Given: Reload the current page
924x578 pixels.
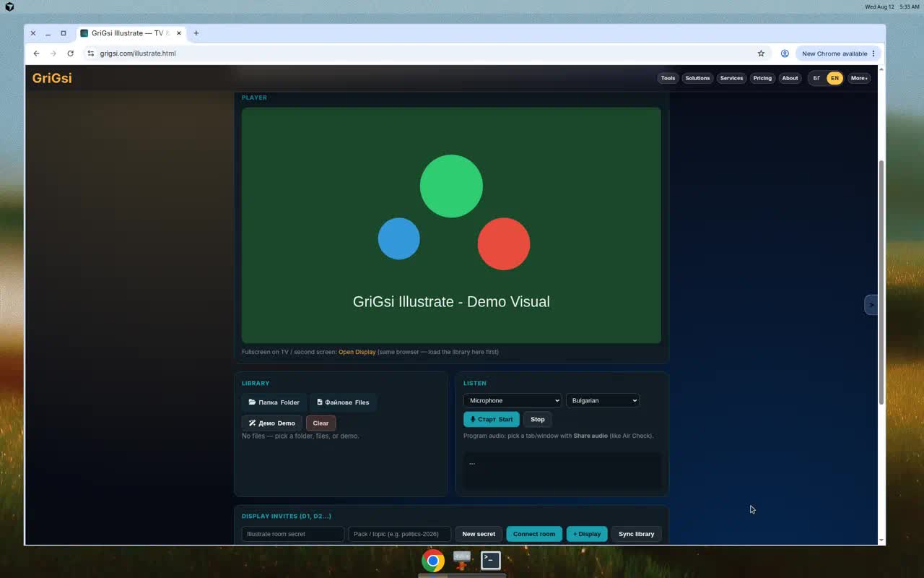Looking at the screenshot, I should (70, 53).
